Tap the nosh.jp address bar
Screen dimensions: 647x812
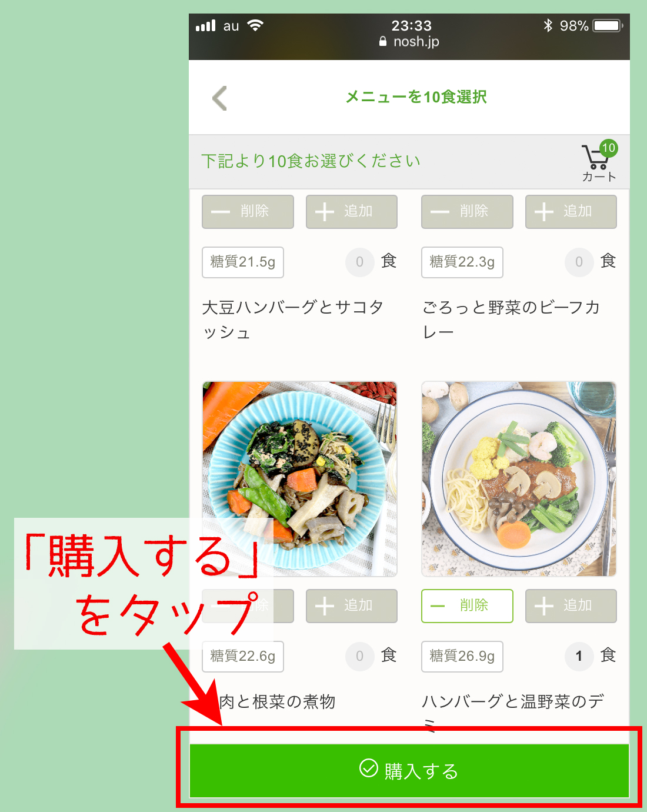tap(409, 42)
